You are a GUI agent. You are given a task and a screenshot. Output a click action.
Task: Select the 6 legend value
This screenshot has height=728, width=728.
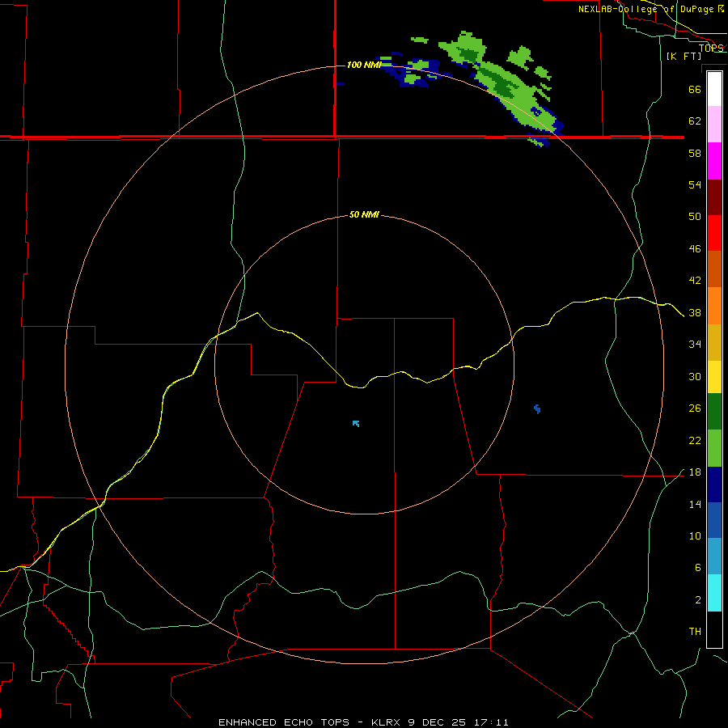(x=697, y=567)
